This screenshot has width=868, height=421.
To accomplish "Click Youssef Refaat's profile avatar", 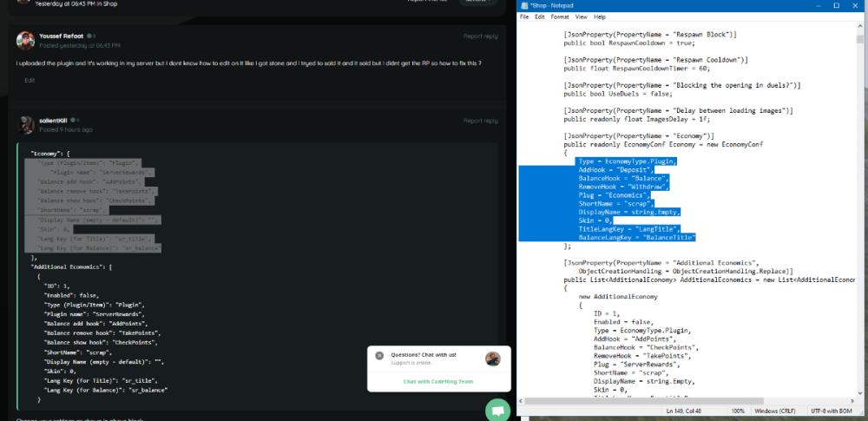I will coord(26,40).
